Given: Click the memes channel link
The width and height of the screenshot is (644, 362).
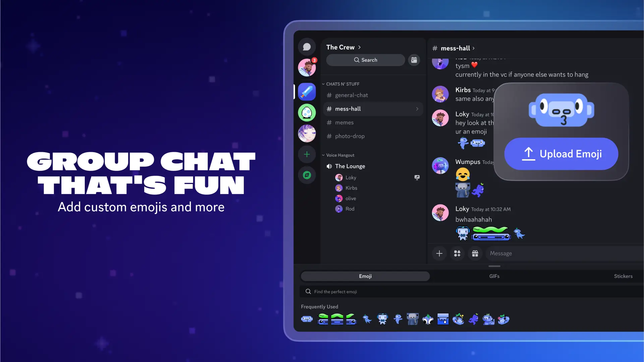Looking at the screenshot, I should [x=345, y=122].
